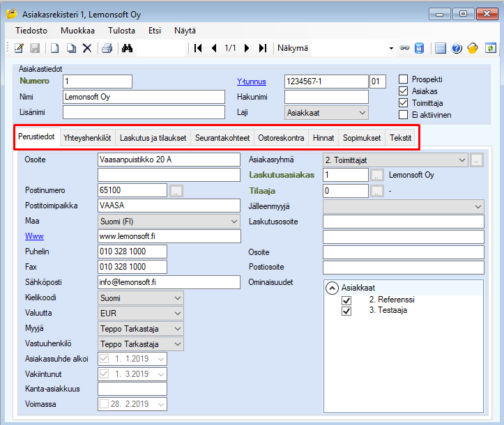
Task: Click the copy record icon
Action: 71,48
